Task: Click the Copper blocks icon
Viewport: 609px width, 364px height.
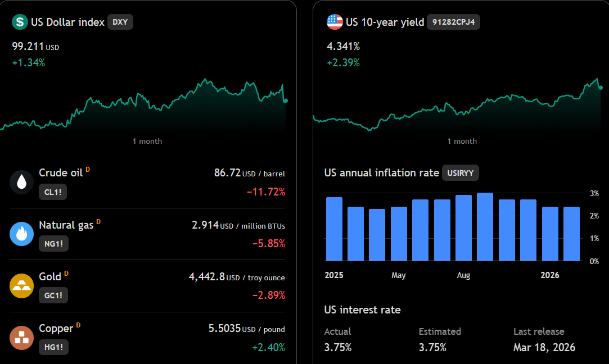Action: pos(22,338)
